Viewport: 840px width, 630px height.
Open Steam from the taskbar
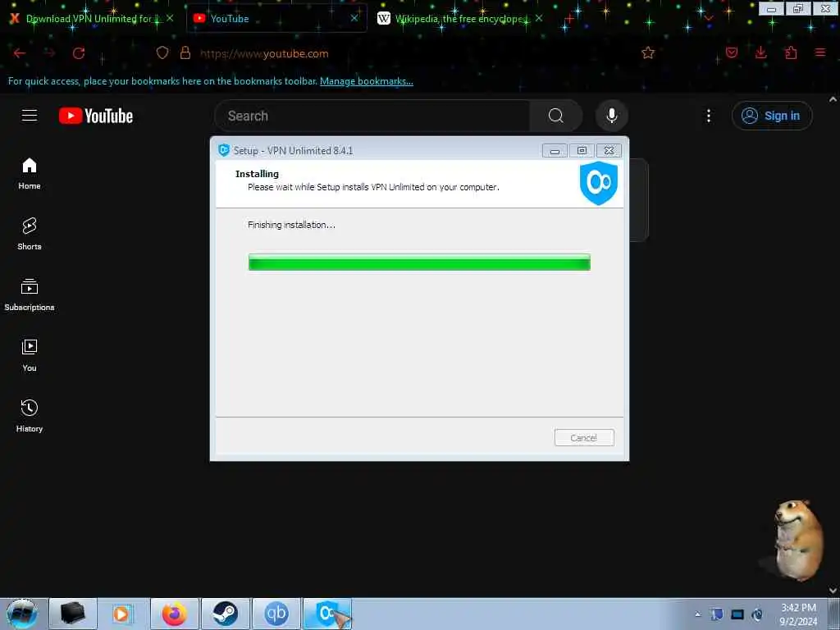(226, 614)
